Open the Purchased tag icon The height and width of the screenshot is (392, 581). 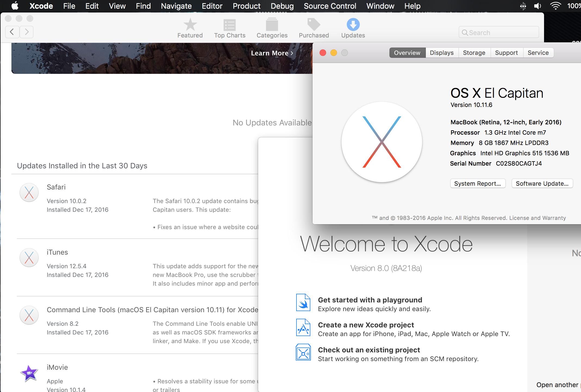pos(314,25)
